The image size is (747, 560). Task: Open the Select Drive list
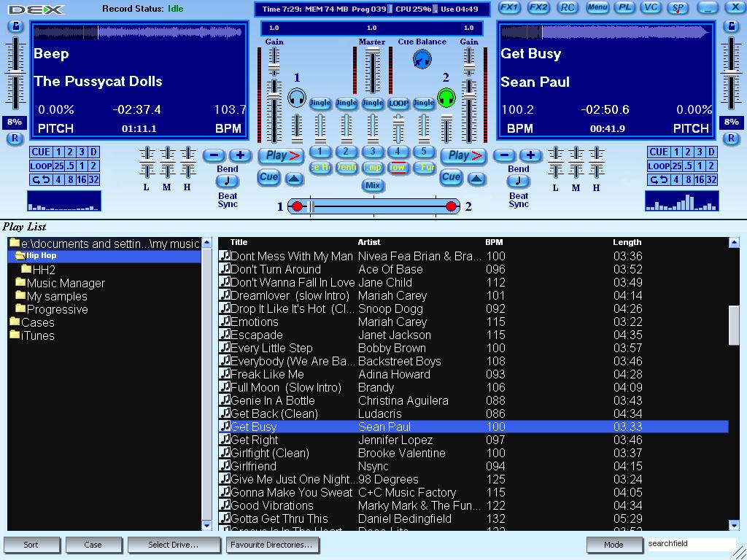click(x=174, y=545)
